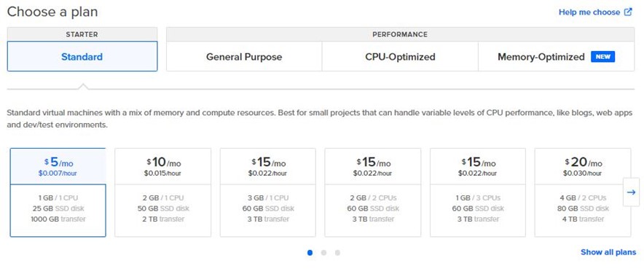This screenshot has width=644, height=269.
Task: Pick the $15/mo plan with 2 GB / 2 CPUs
Action: (x=373, y=192)
